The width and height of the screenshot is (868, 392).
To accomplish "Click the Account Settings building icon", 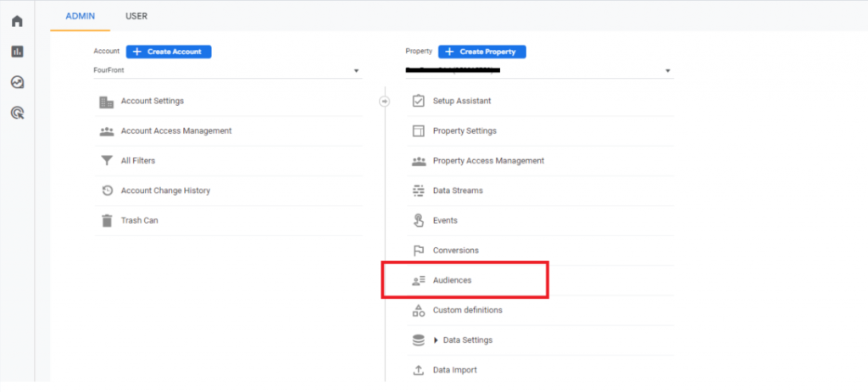I will click(106, 102).
